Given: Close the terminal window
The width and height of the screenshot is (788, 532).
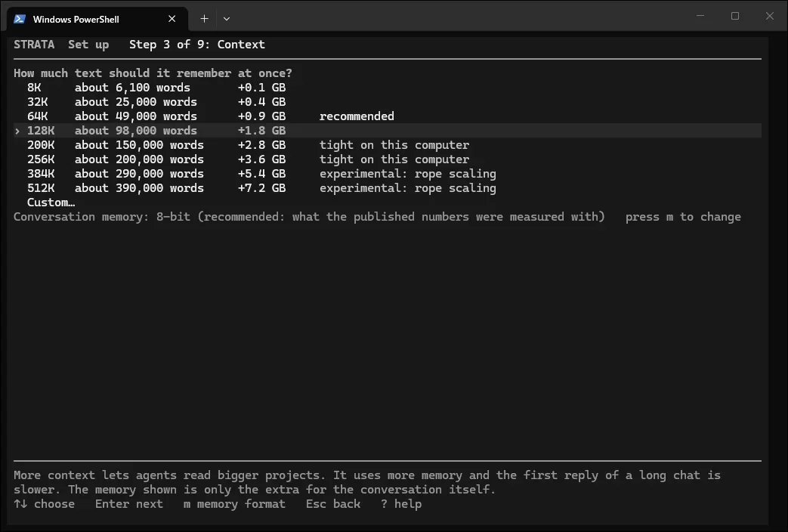Looking at the screenshot, I should pyautogui.click(x=769, y=16).
